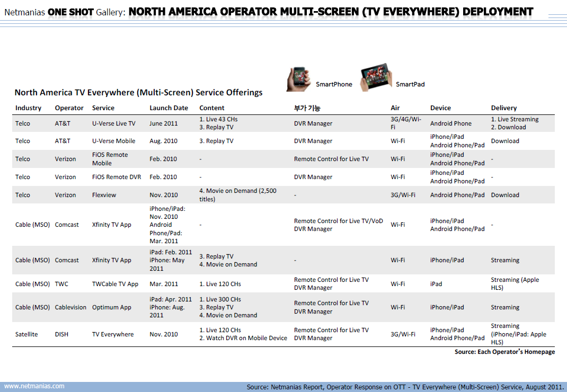Click Remote Control for Live TV/VoD cell
Viewport: 567px width, 392px height.
click(338, 220)
